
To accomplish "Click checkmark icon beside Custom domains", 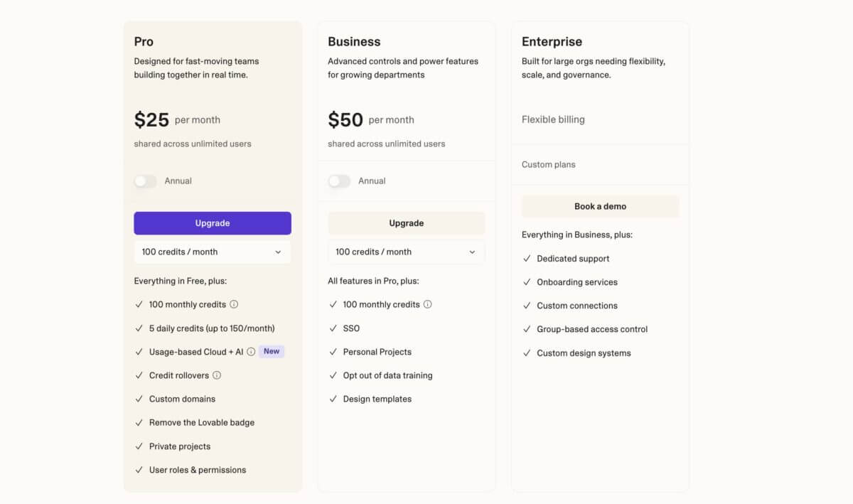I will pyautogui.click(x=139, y=399).
